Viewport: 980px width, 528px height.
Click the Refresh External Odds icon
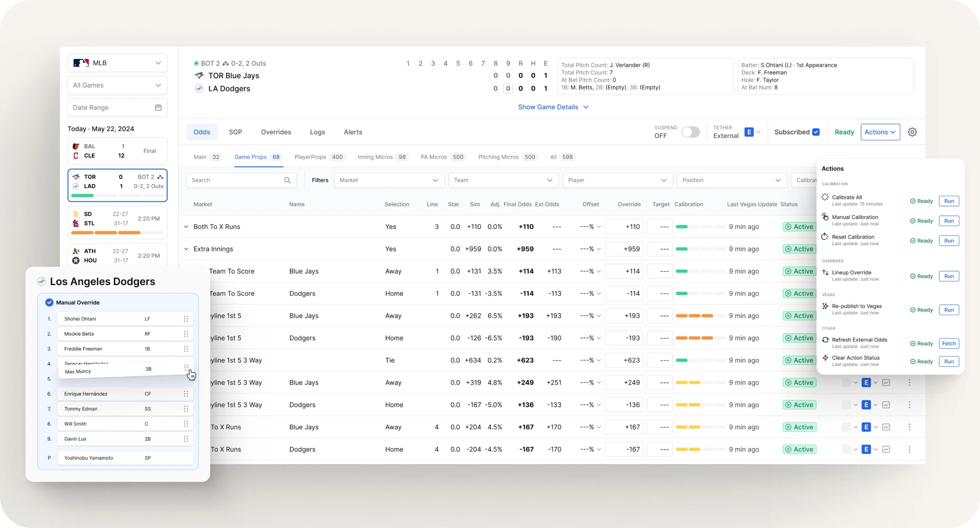pyautogui.click(x=825, y=340)
